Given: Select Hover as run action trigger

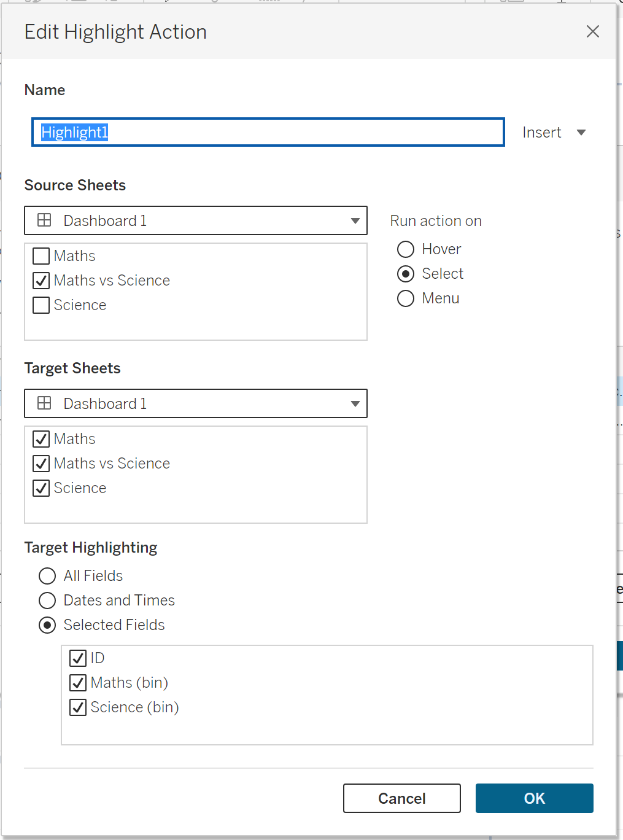Looking at the screenshot, I should pyautogui.click(x=406, y=249).
